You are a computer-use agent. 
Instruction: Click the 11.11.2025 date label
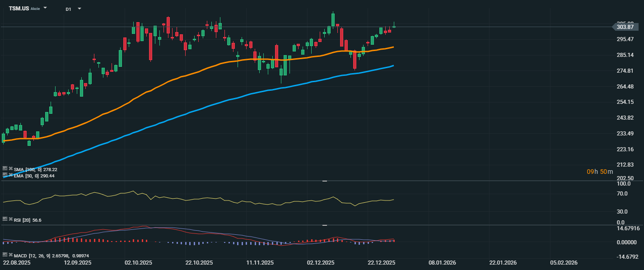click(x=260, y=262)
